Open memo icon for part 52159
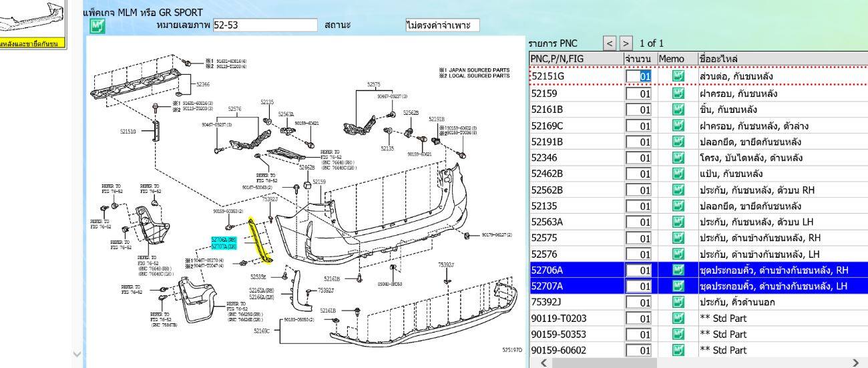The height and width of the screenshot is (368, 868). point(677,94)
